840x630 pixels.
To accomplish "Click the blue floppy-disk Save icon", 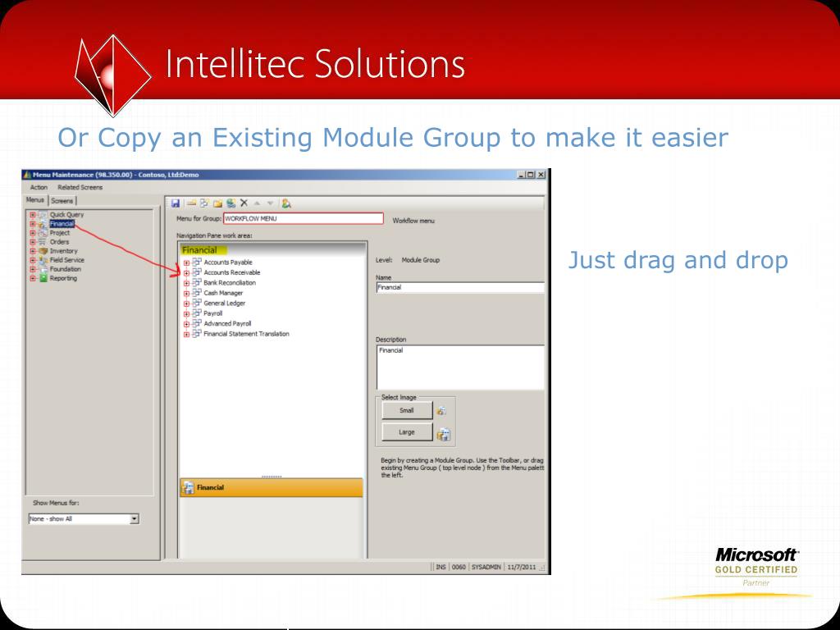I will tap(176, 203).
